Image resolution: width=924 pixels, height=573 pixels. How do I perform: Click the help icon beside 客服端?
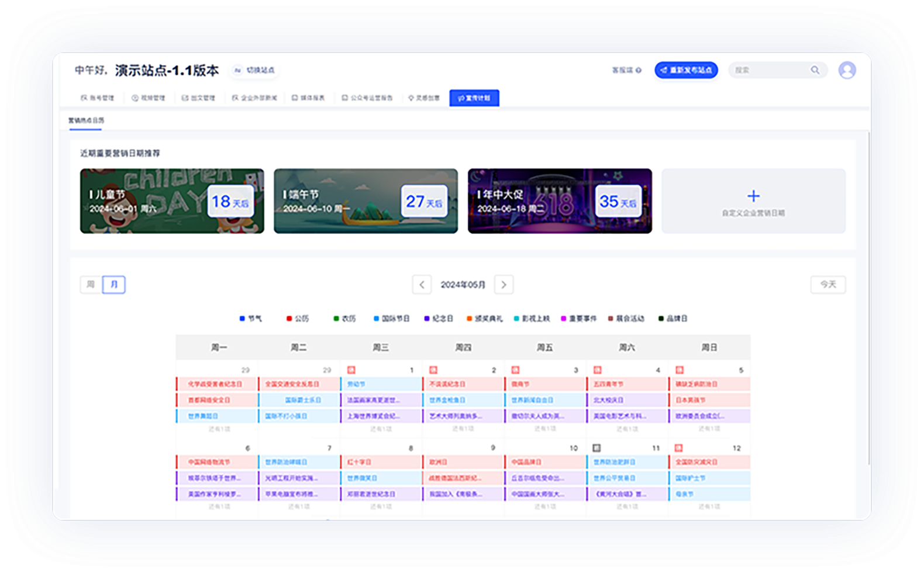[x=639, y=70]
